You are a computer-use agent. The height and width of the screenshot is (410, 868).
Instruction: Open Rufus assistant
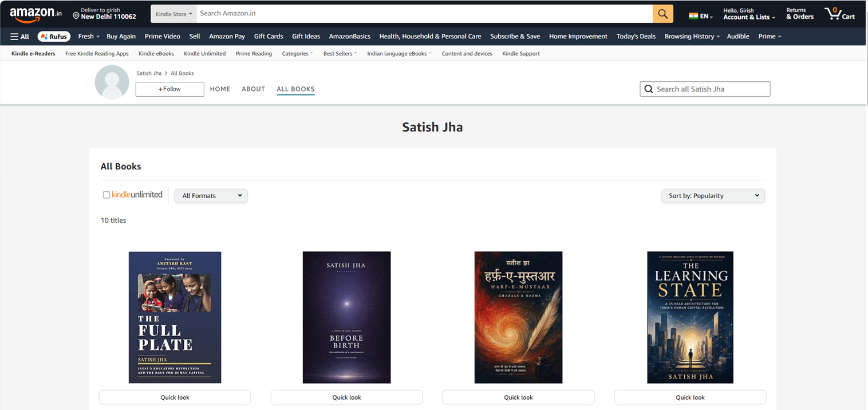(x=54, y=36)
